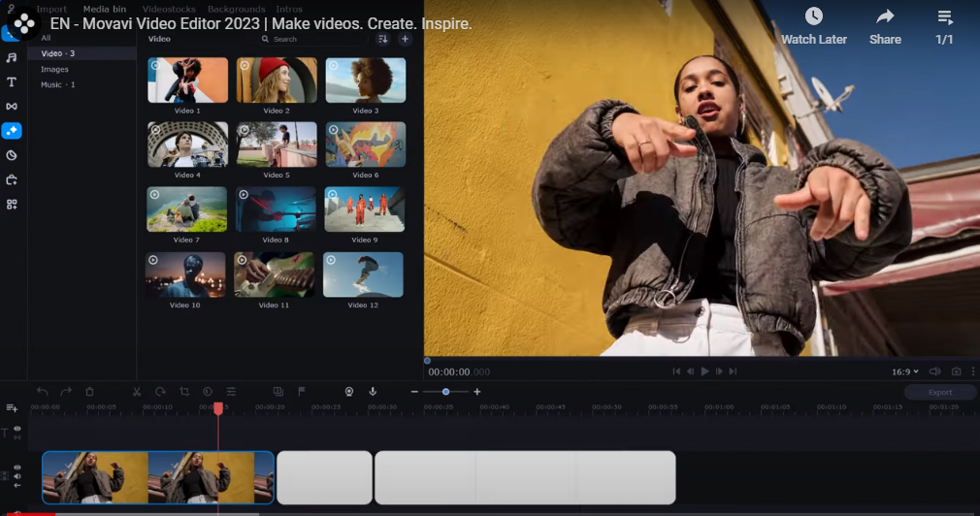Record a voice-over with the microphone icon

pos(373,392)
